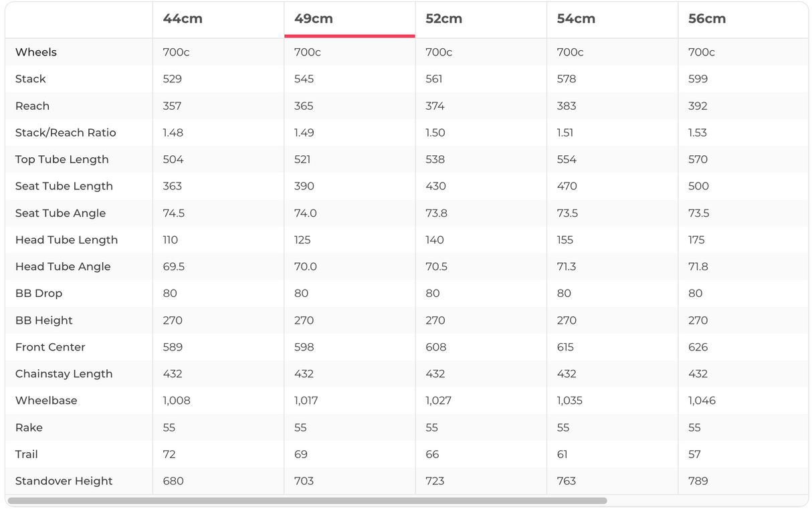Click the Chainstay Length row label
The image size is (812, 511).
(64, 374)
